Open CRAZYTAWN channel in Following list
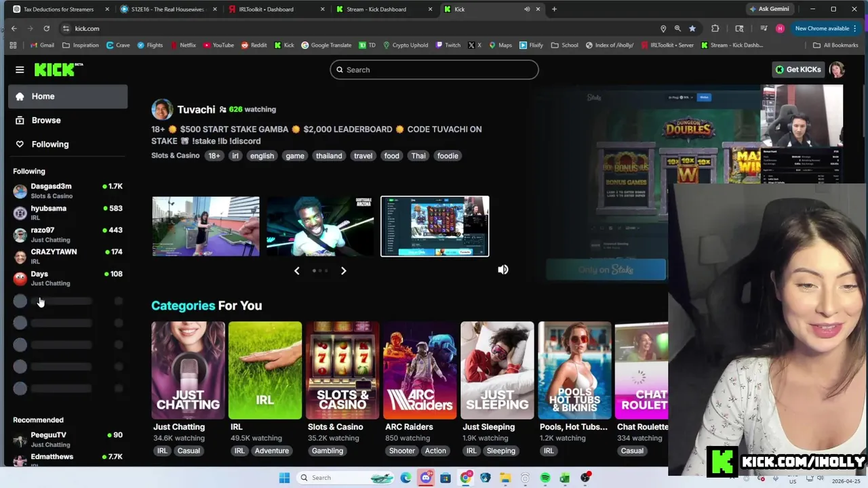This screenshot has width=868, height=488. pyautogui.click(x=68, y=256)
